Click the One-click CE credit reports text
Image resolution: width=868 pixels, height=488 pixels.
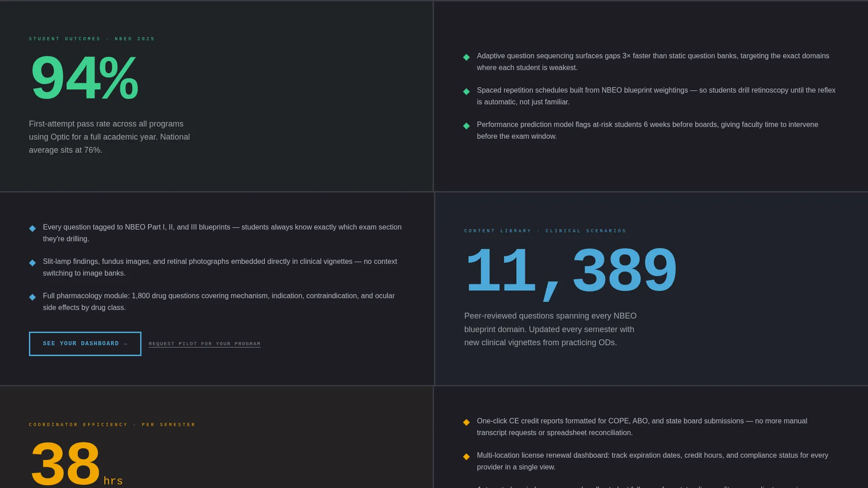point(642,427)
